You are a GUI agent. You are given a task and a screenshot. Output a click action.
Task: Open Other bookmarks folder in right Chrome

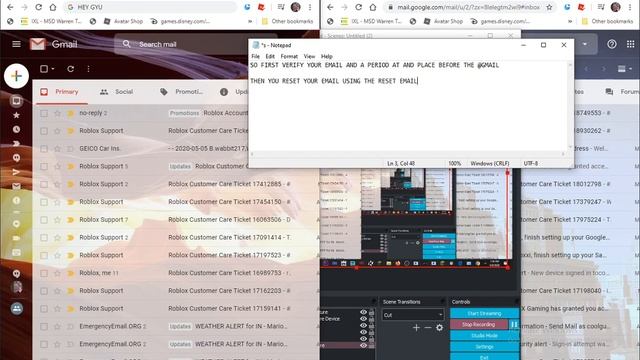pyautogui.click(x=607, y=21)
